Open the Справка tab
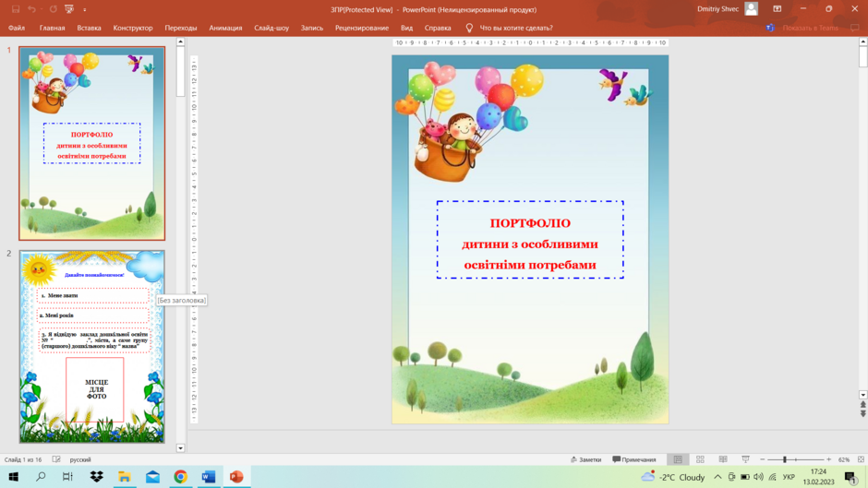 point(438,28)
